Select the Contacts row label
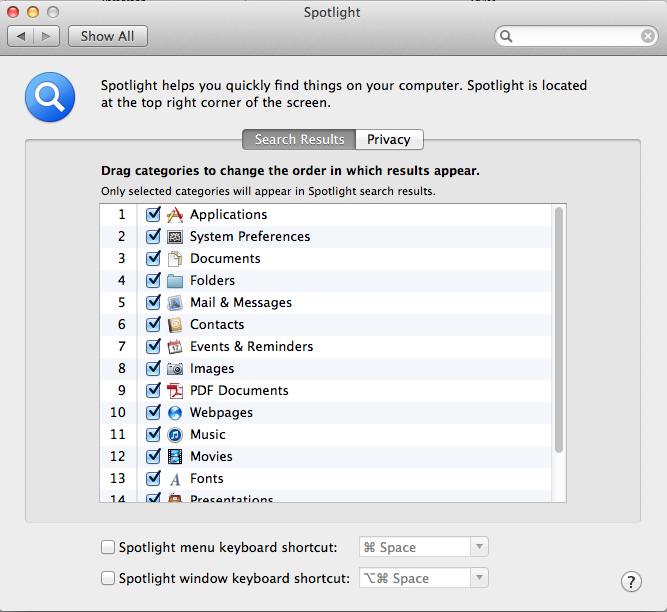The width and height of the screenshot is (667, 612). click(x=217, y=325)
